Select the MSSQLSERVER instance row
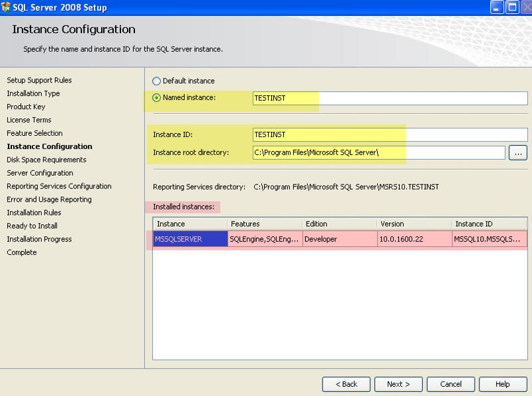This screenshot has width=532, height=396. [x=340, y=239]
